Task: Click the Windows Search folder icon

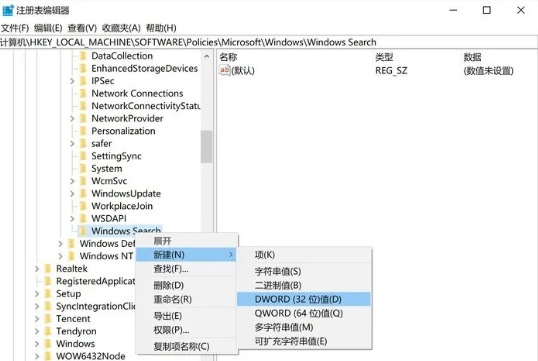Action: click(83, 231)
